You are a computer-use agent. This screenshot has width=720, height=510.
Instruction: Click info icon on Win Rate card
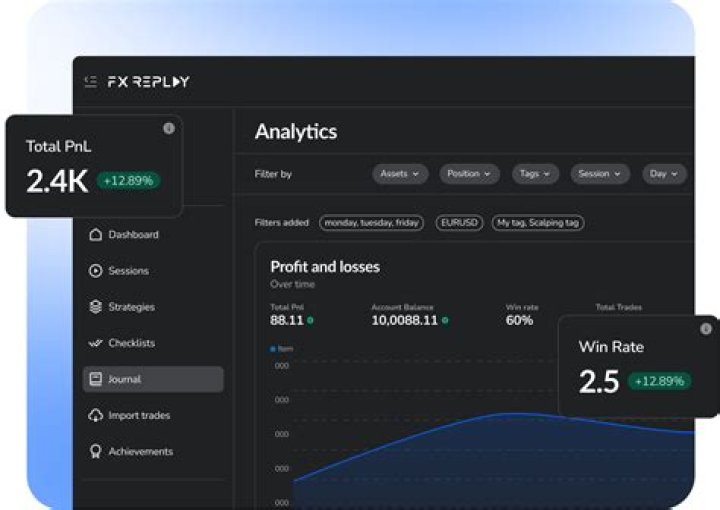706,329
